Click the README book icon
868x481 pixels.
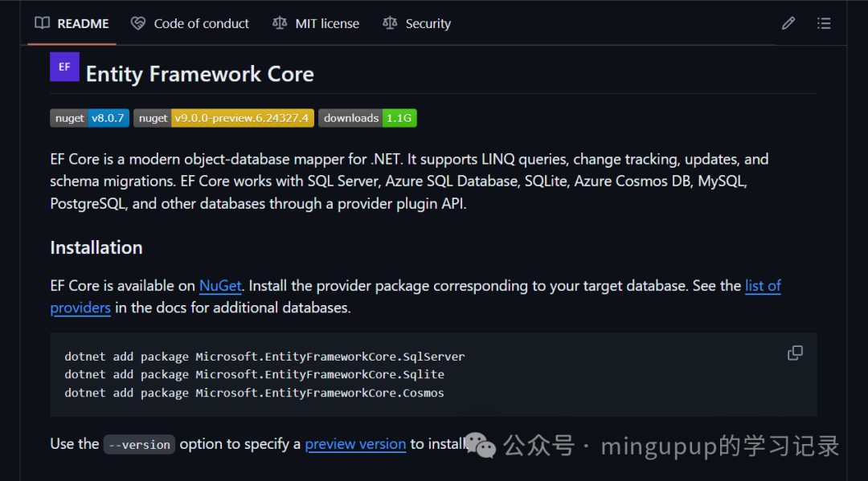[41, 23]
